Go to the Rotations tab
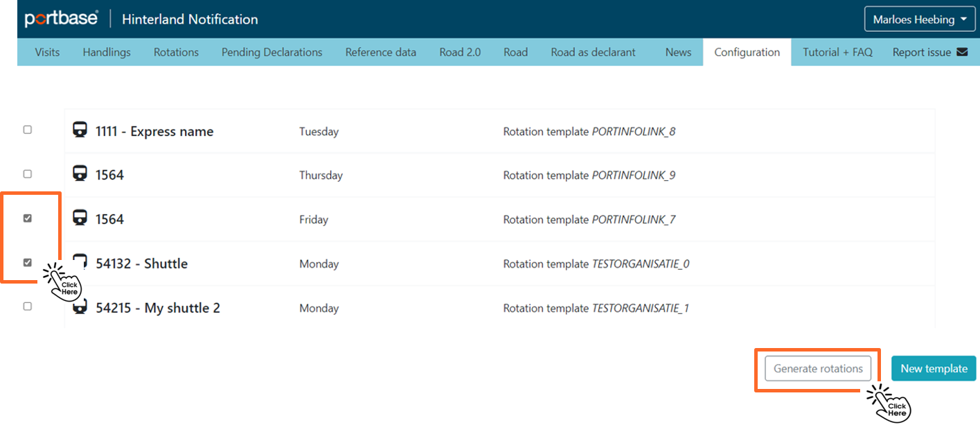 coord(176,52)
